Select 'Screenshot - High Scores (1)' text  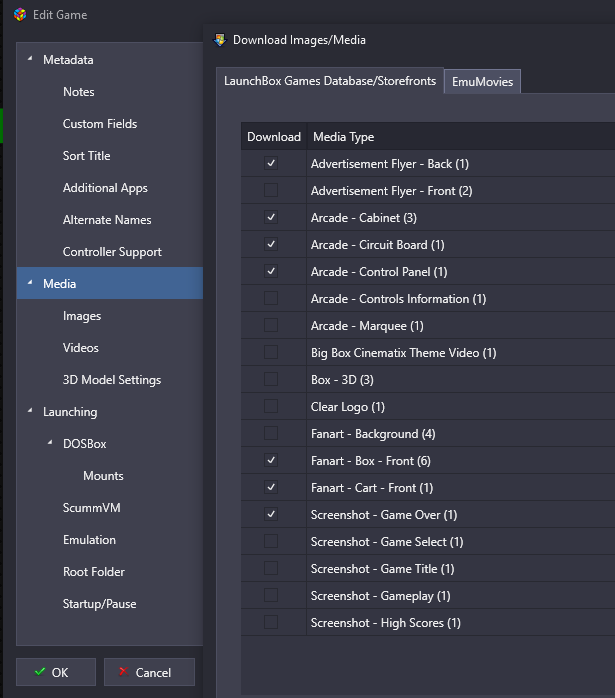point(386,623)
